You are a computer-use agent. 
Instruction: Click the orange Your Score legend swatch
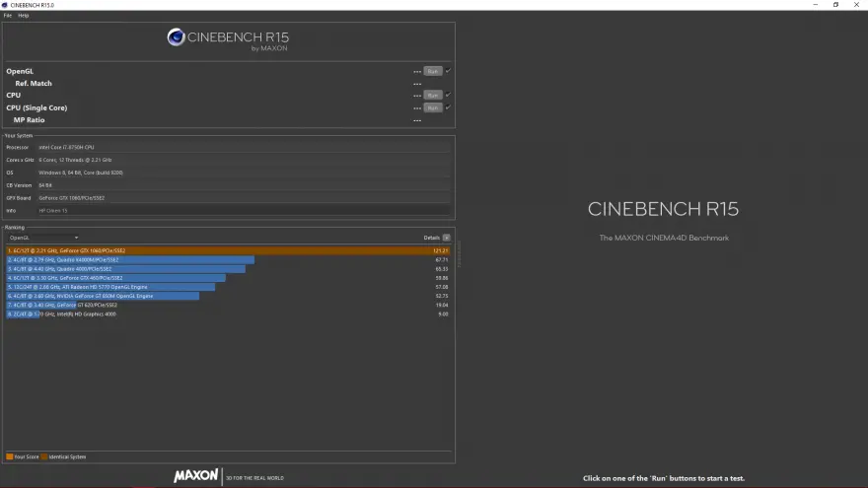[x=8, y=456]
